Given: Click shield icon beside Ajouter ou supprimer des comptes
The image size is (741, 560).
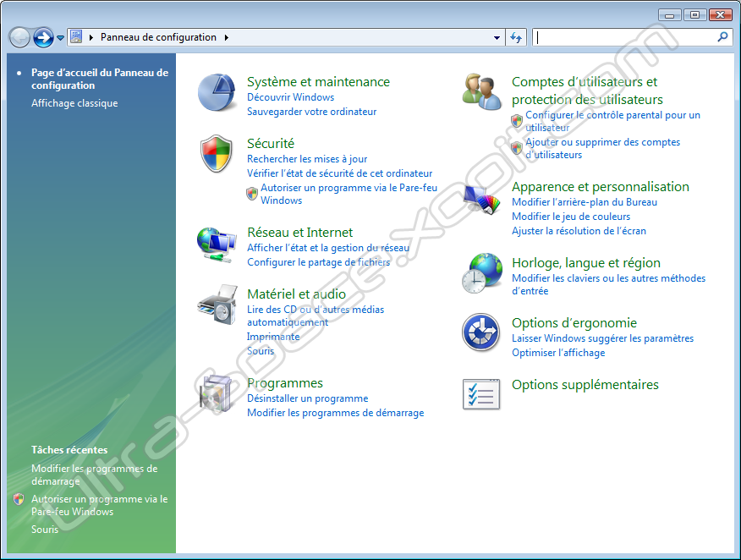Looking at the screenshot, I should (x=517, y=148).
